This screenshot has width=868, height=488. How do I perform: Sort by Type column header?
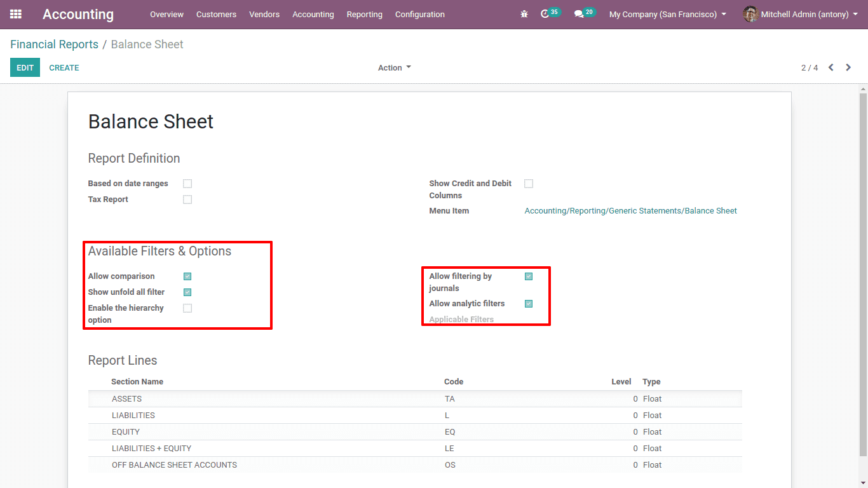pyautogui.click(x=651, y=382)
